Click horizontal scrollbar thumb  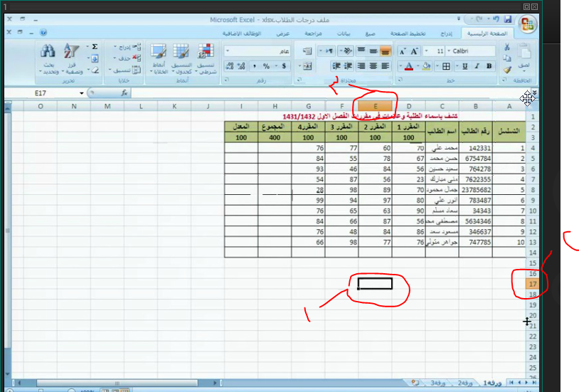[x=117, y=383]
